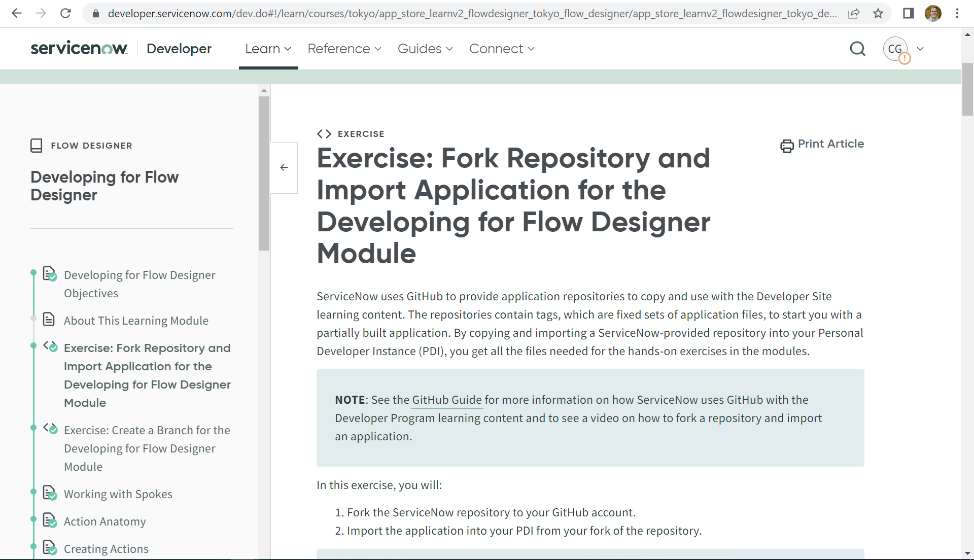Viewport: 974px width, 560px height.
Task: Click the sidebar vertical scrollbar thumb
Action: (x=264, y=172)
